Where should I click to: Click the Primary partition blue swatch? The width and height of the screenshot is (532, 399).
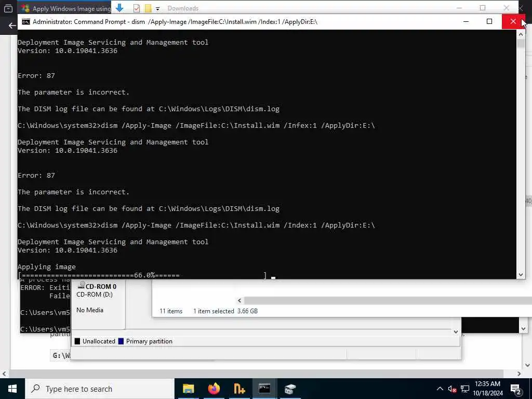(121, 341)
